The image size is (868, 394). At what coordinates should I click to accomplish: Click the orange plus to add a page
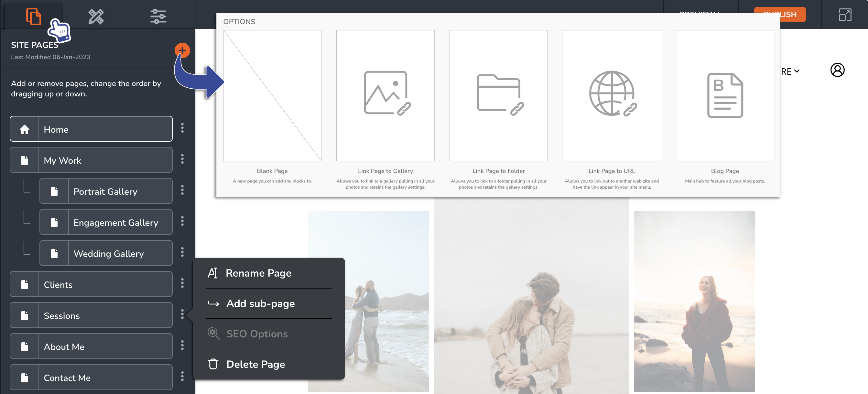click(x=183, y=50)
